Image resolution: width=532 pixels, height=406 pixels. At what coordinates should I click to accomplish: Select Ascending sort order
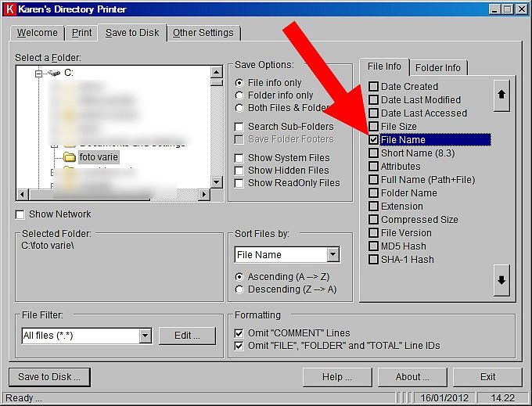point(239,277)
